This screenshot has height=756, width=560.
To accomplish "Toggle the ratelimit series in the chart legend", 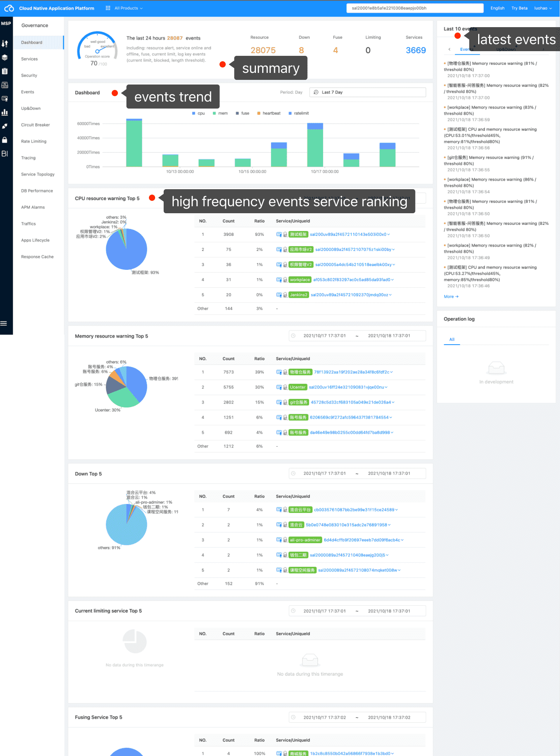I will [x=299, y=113].
